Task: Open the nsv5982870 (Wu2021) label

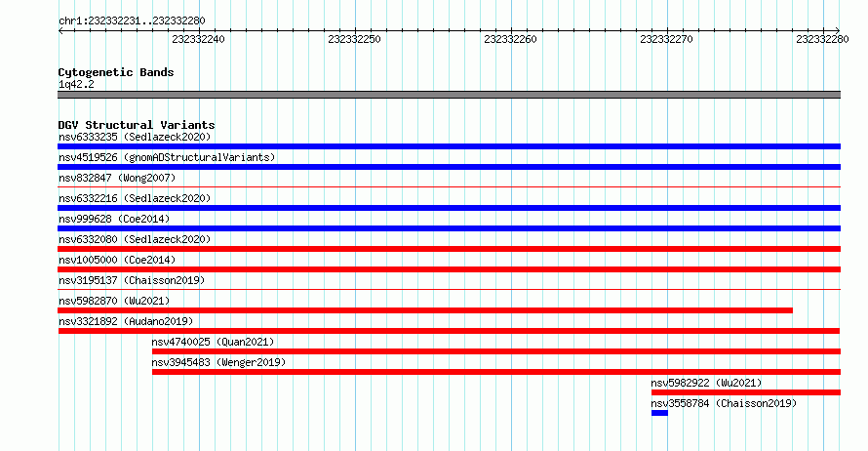Action: 114,301
